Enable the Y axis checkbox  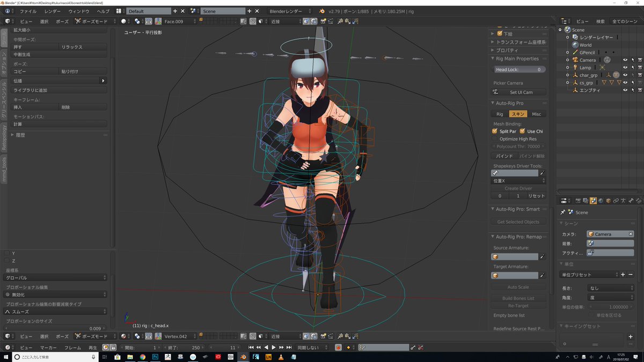point(6,253)
